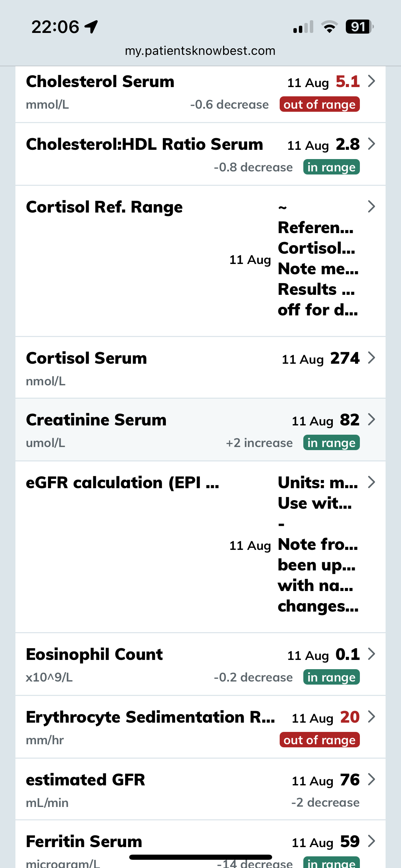Tap chevron beside Cortisol Serum 274
This screenshot has width=401, height=868.
pos(371,358)
